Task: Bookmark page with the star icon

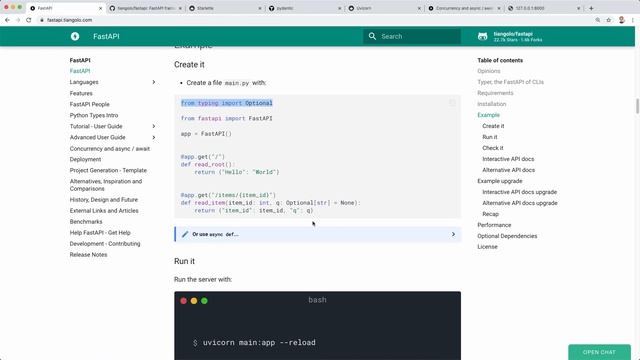Action: point(609,20)
